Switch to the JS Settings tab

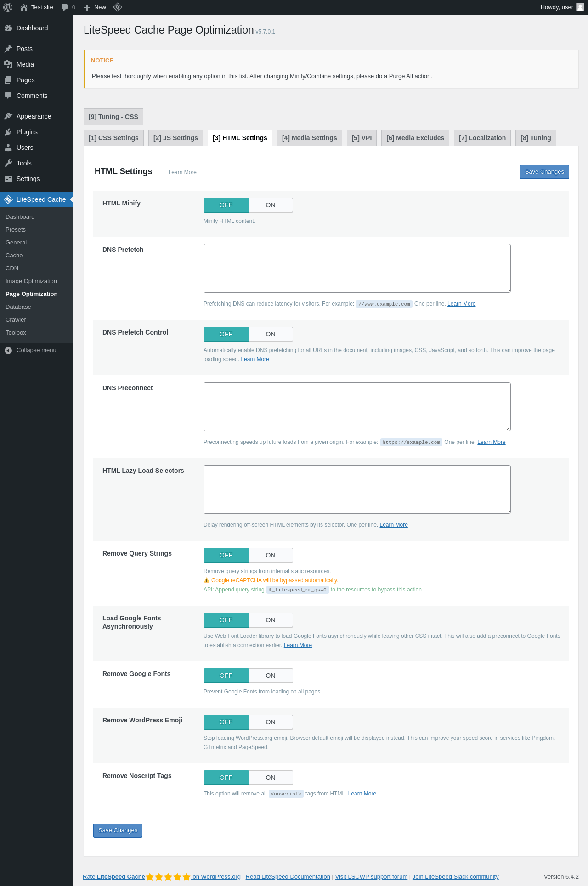(x=175, y=138)
